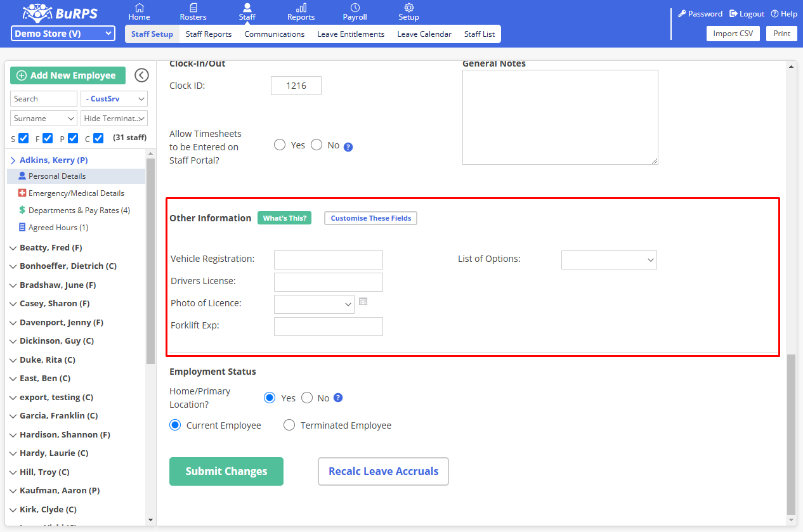
Task: Click help icon beside Home/Primary Location
Action: [x=338, y=398]
